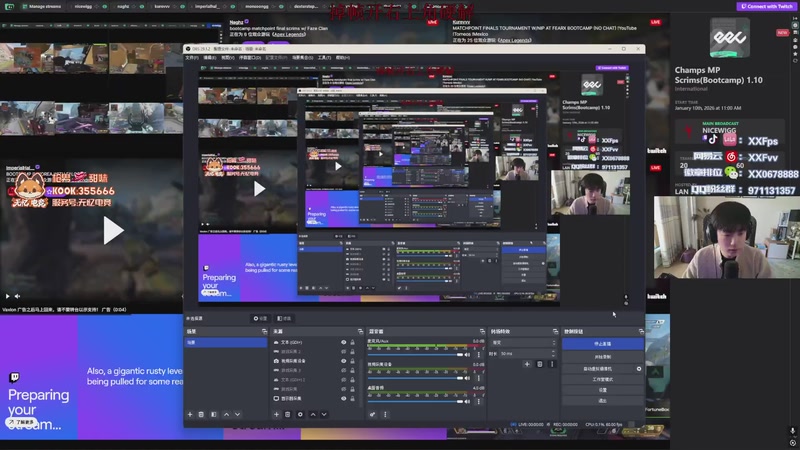
Task: Open source properties gear in the Sources toolbar
Action: (x=300, y=414)
